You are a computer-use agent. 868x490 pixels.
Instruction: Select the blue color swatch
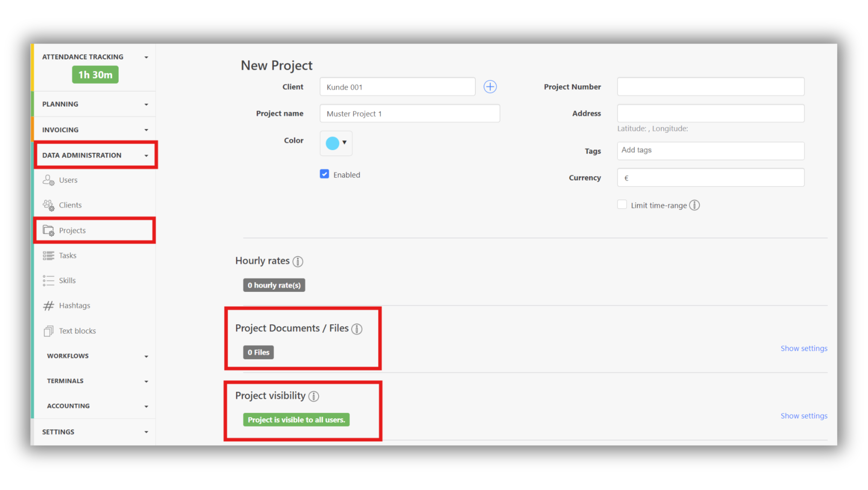332,143
